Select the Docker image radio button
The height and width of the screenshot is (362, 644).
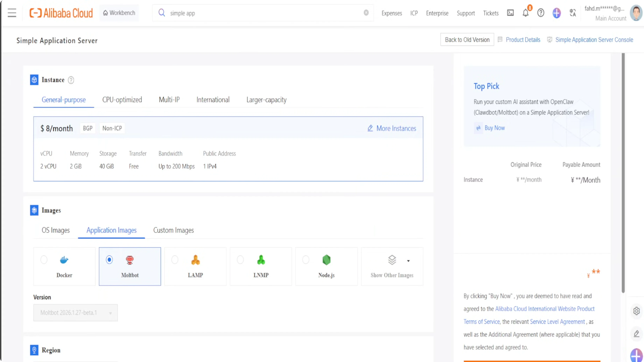tap(44, 260)
